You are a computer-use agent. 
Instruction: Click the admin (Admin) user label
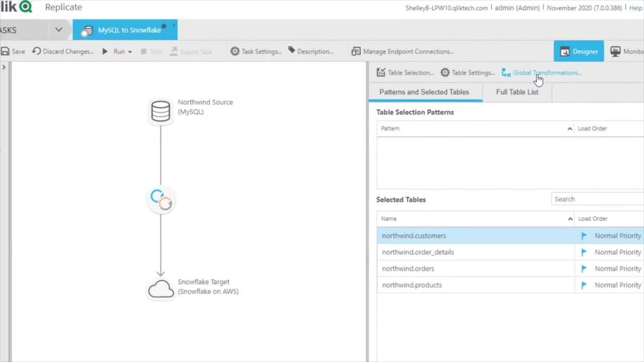click(x=517, y=8)
